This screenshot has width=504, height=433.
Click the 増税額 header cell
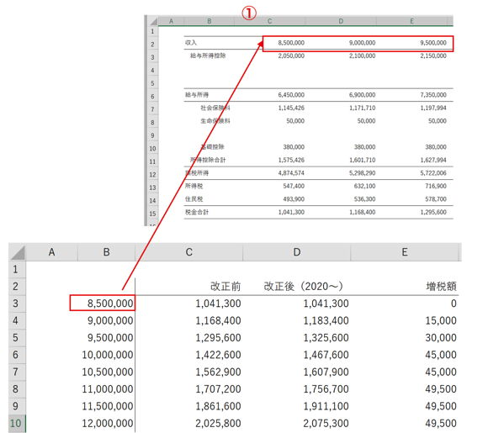click(405, 286)
